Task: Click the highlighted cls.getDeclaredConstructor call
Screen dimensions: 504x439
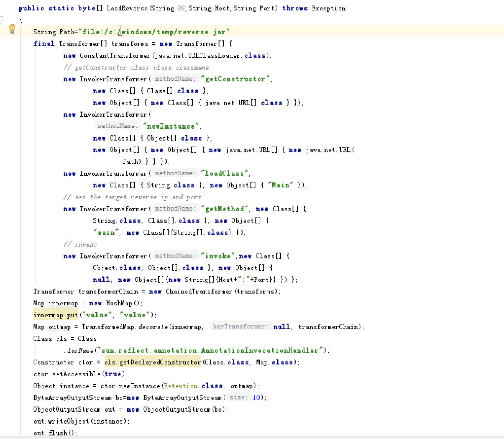Action: click(153, 362)
